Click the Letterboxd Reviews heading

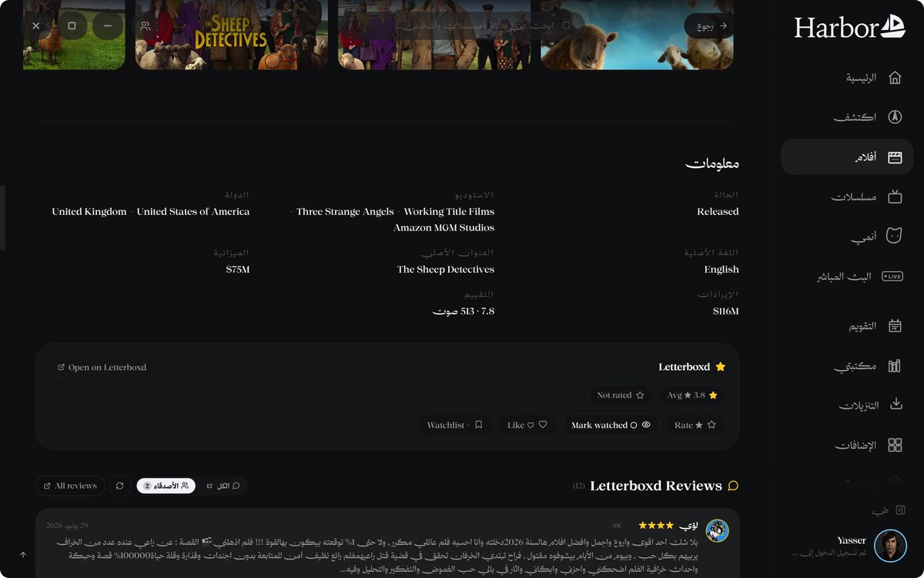(x=656, y=486)
